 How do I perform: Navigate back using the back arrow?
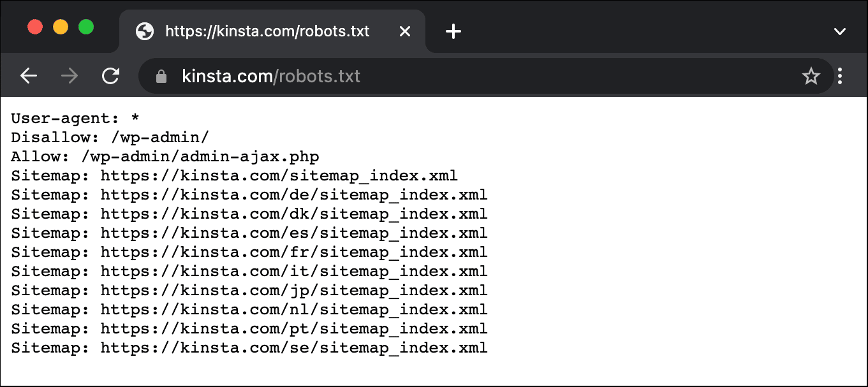point(28,75)
